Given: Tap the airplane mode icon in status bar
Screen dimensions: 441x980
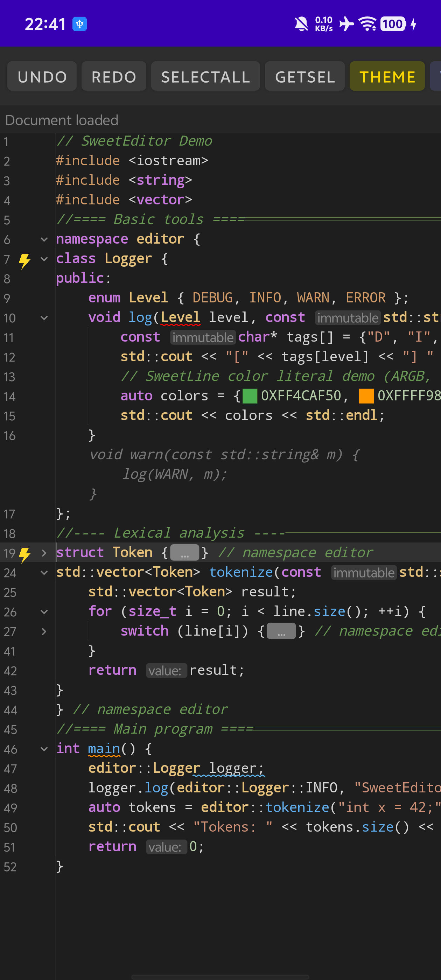Looking at the screenshot, I should click(x=346, y=24).
